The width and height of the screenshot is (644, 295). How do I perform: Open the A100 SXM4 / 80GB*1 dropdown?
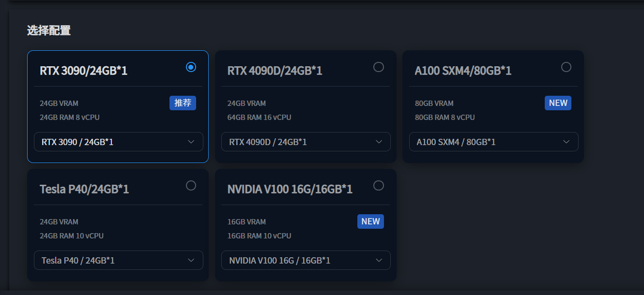494,142
